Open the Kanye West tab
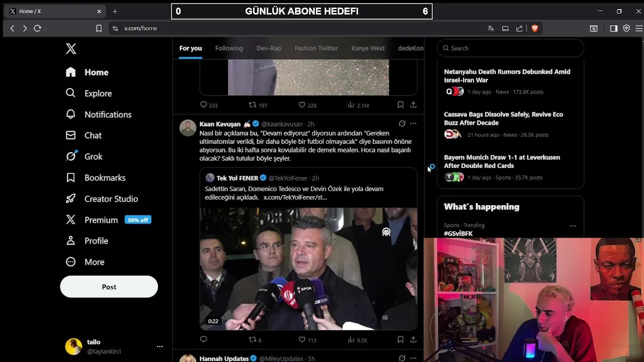The width and height of the screenshot is (644, 362). coord(368,48)
